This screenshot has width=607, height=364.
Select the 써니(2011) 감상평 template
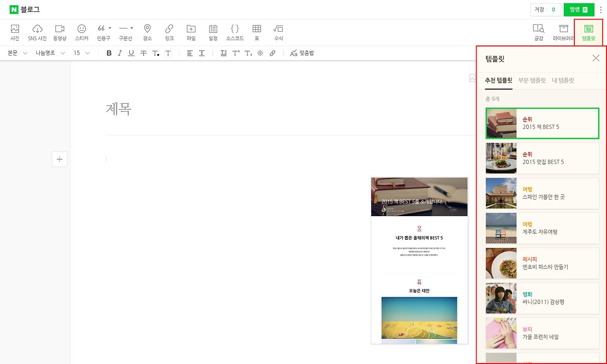pyautogui.click(x=543, y=299)
